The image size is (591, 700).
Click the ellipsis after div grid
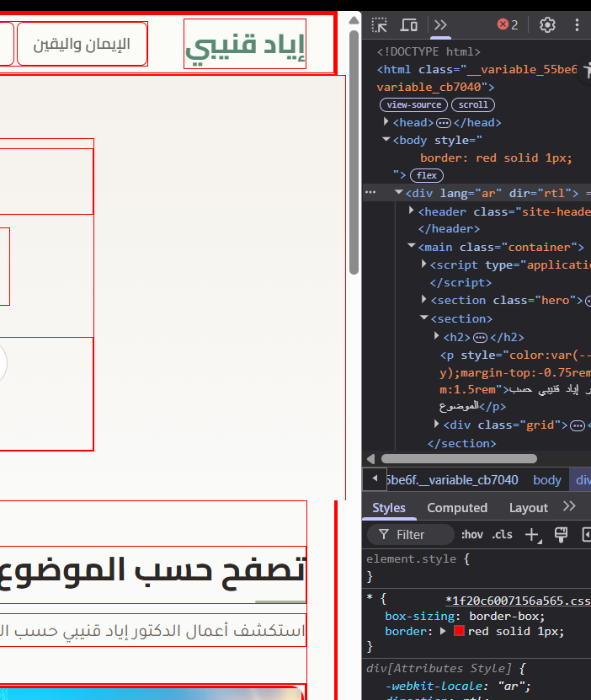tap(578, 425)
